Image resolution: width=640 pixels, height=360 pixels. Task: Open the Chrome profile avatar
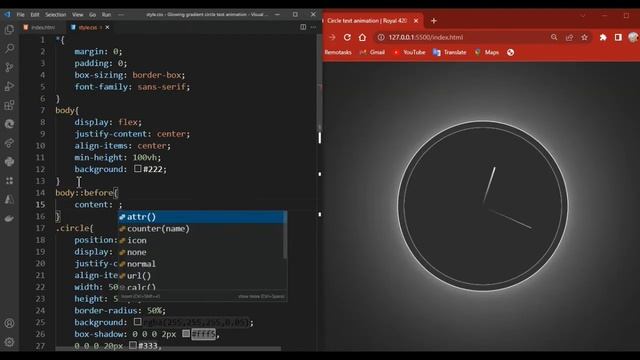coord(633,37)
